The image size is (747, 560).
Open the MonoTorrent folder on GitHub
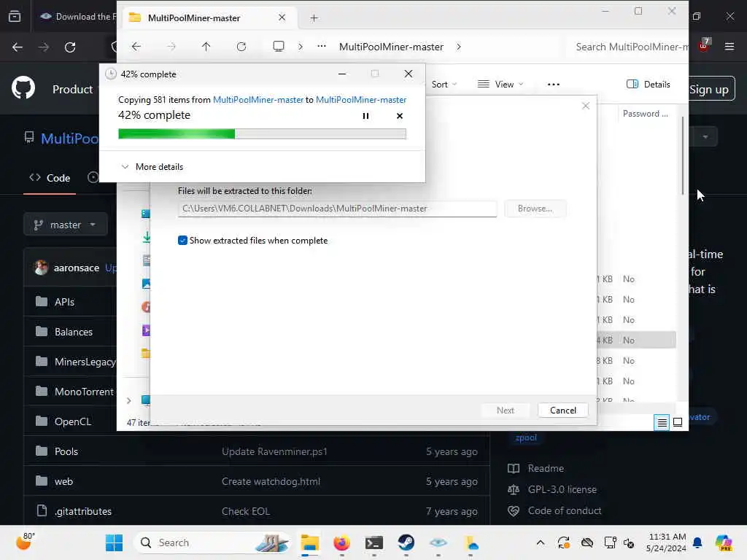[84, 392]
